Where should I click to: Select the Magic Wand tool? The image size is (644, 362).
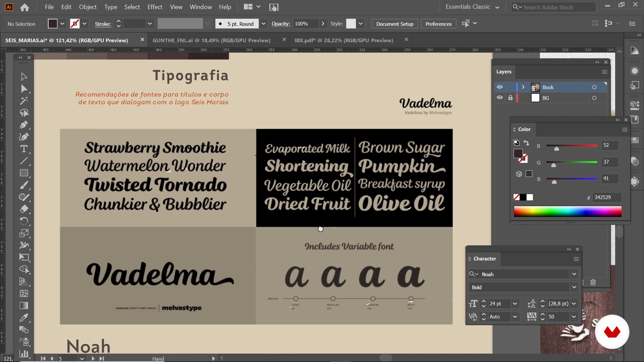[x=24, y=101]
